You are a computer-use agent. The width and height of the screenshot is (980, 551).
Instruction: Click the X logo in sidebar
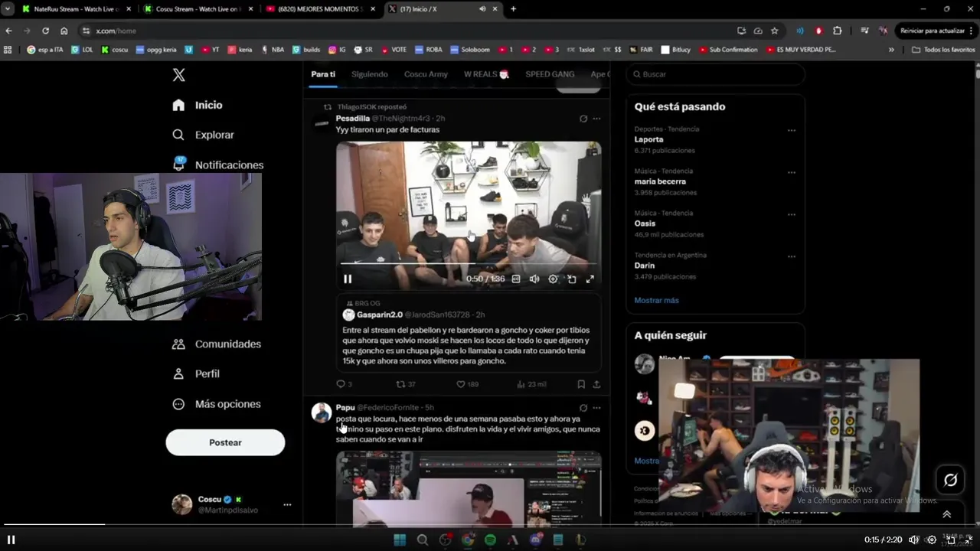[178, 75]
